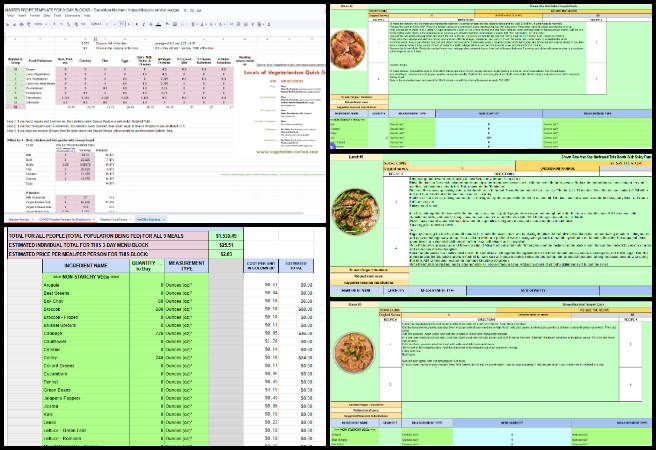Image resolution: width=656 pixels, height=450 pixels.
Task: Select the $25.51 individual total cell
Action: pos(226,245)
